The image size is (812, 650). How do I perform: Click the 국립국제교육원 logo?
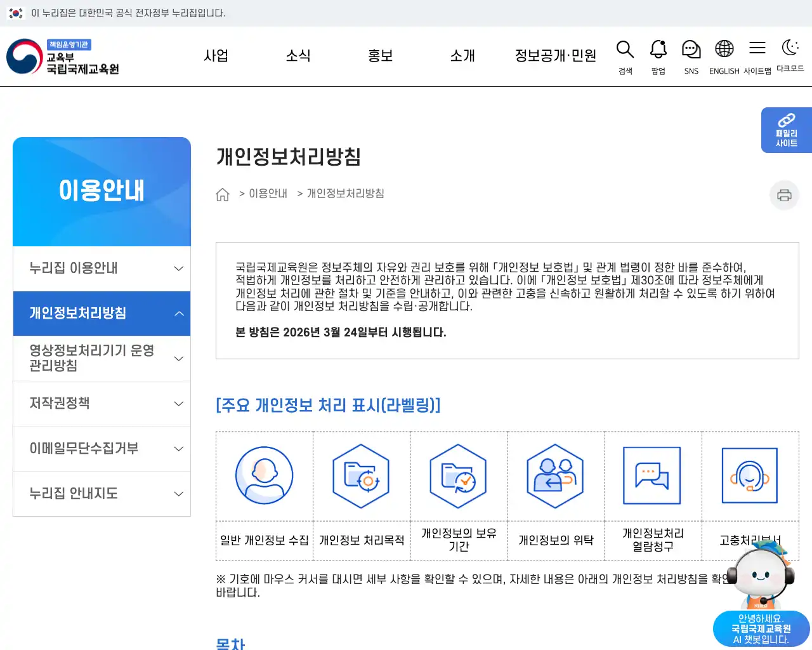pos(63,56)
